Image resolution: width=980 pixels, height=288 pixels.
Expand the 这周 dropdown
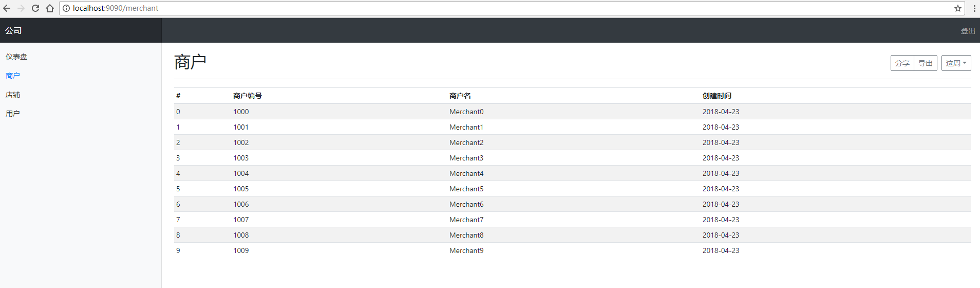tap(956, 63)
